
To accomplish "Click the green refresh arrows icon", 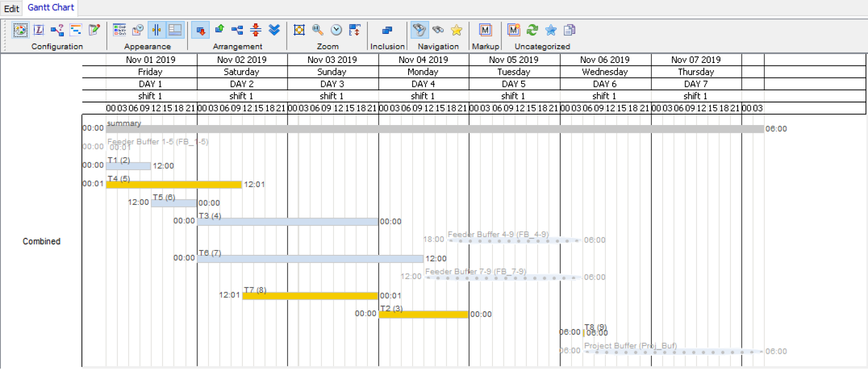I will tap(532, 30).
